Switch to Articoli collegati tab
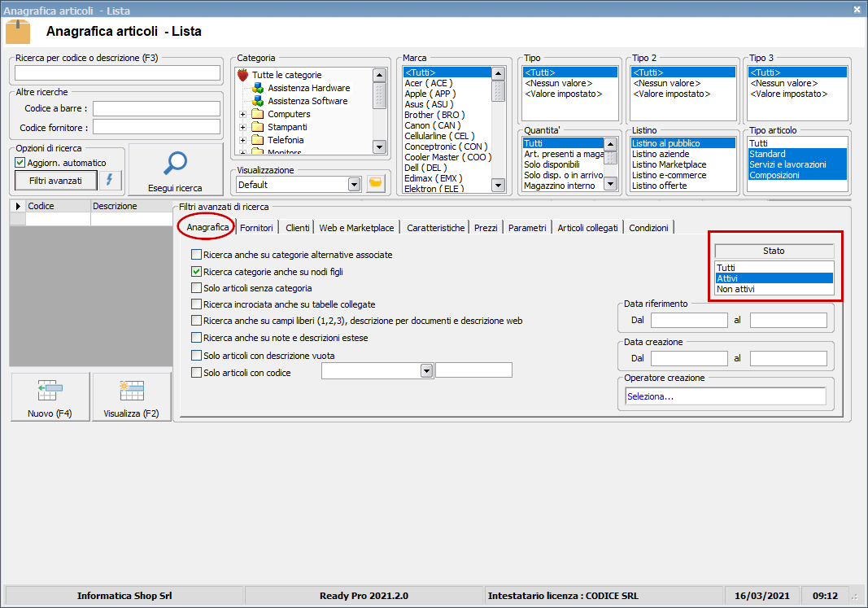This screenshot has height=608, width=868. tap(587, 228)
